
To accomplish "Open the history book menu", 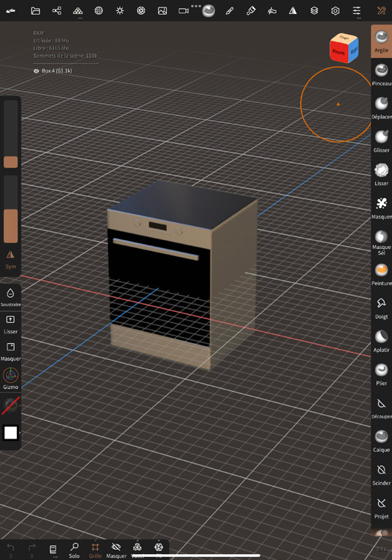I will tap(53, 550).
